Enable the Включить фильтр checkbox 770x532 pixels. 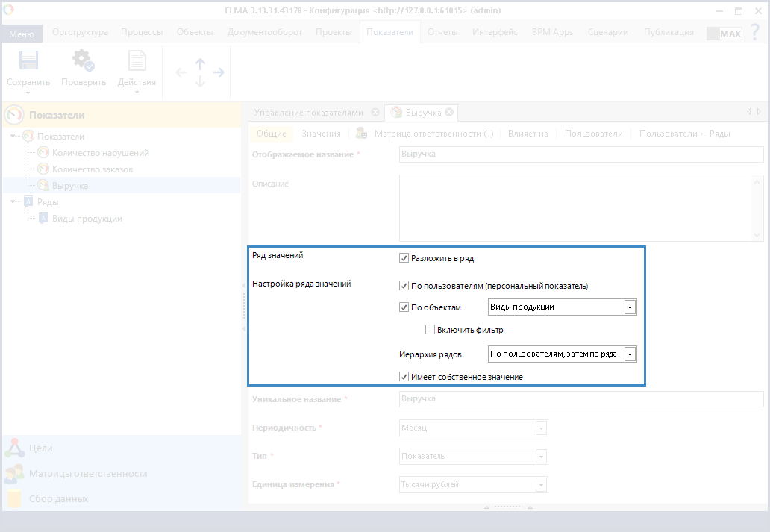430,330
